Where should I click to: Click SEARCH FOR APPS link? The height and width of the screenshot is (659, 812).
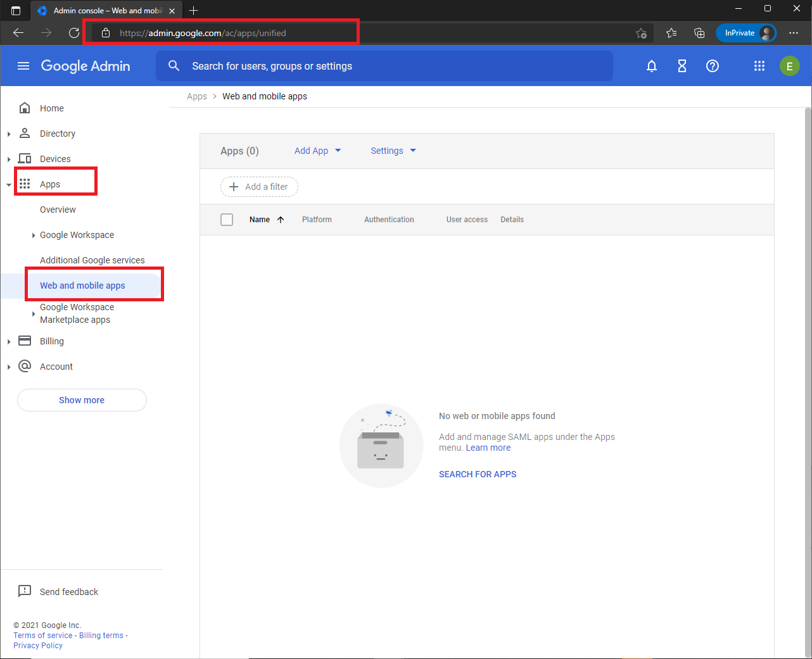pos(478,474)
